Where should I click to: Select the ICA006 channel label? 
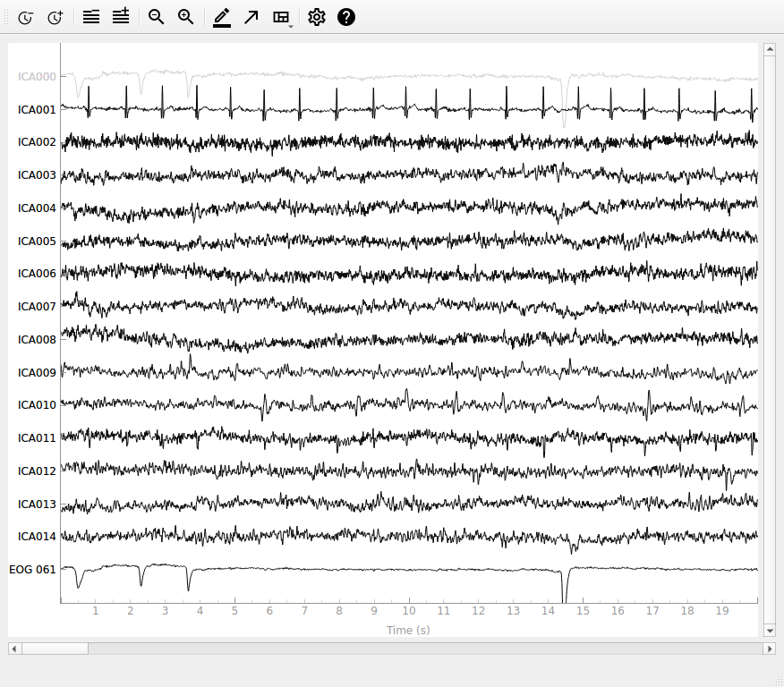click(37, 274)
